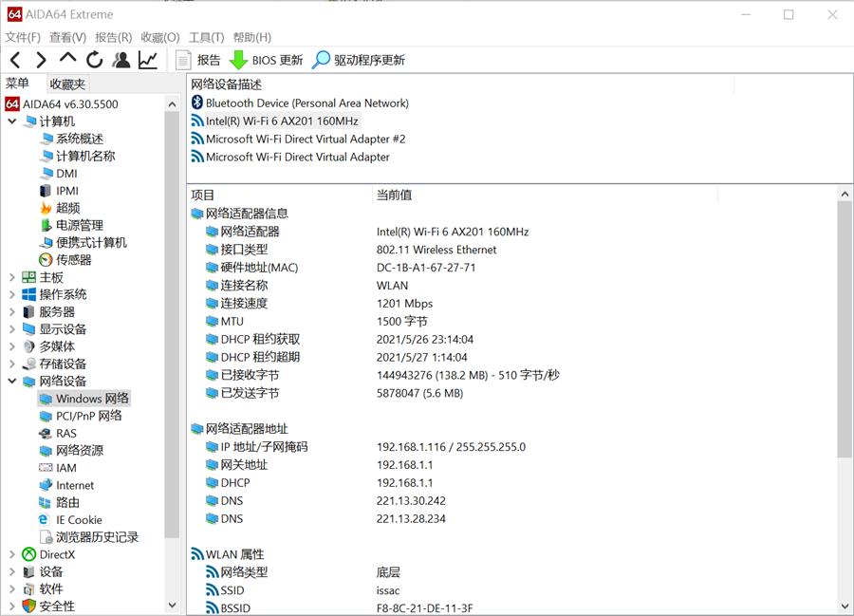854x616 pixels.
Task: Open the user/remote management icon
Action: [x=121, y=60]
